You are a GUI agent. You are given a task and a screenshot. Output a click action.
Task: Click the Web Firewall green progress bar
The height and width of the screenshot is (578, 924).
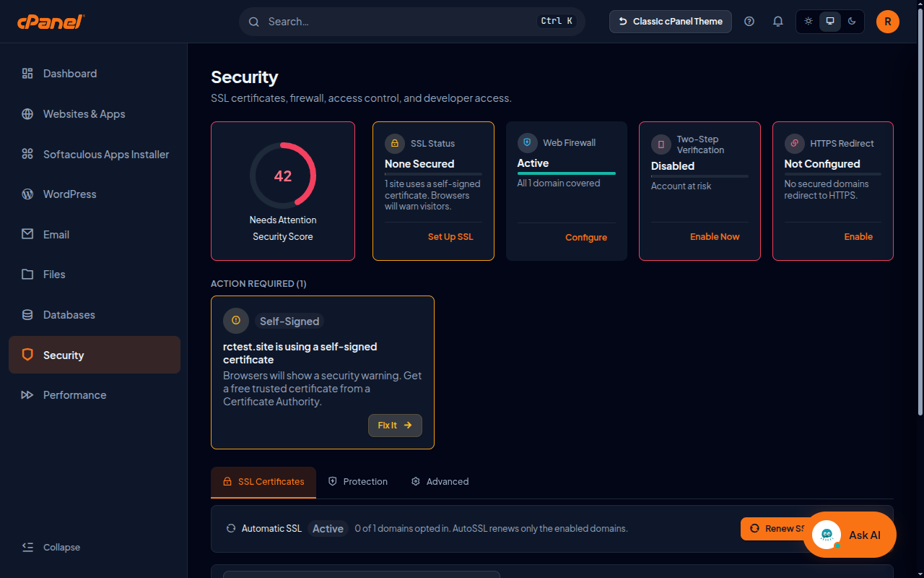[x=567, y=173]
